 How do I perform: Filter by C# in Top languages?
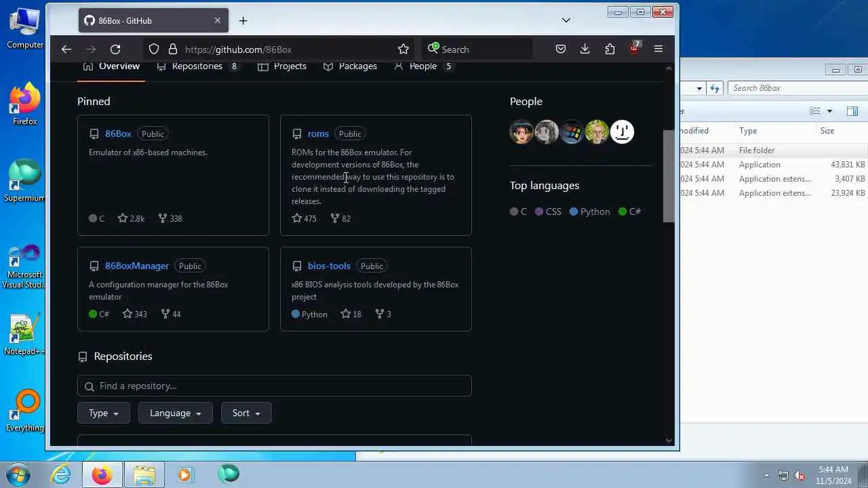point(630,211)
